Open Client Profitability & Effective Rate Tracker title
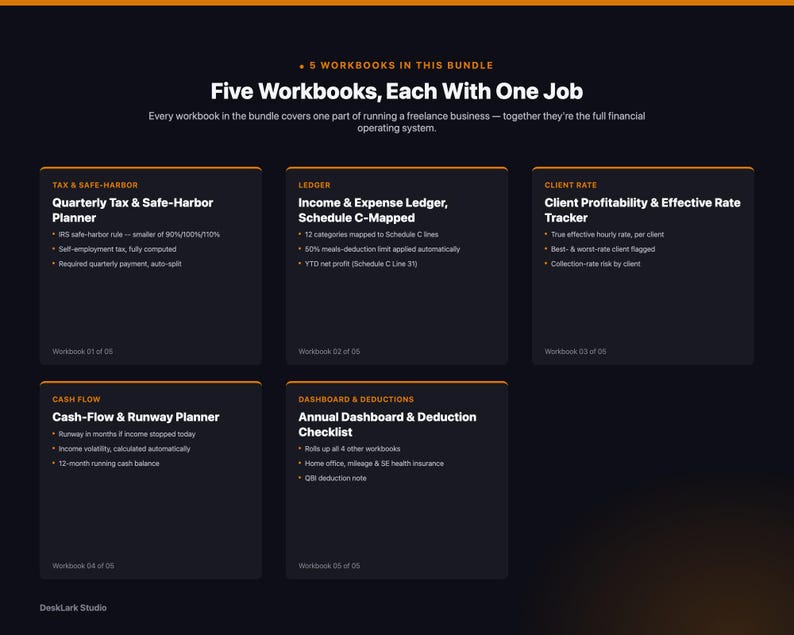The image size is (794, 635). click(x=642, y=210)
